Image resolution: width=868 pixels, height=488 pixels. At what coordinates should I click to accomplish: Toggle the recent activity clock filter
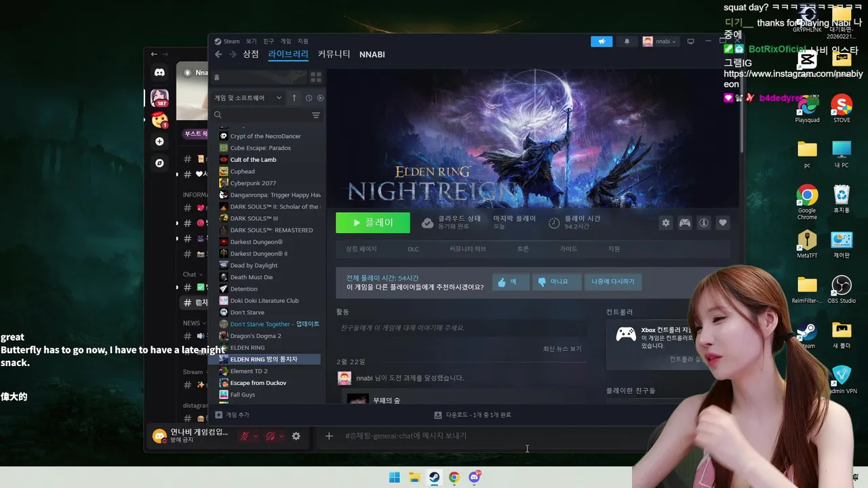[309, 98]
